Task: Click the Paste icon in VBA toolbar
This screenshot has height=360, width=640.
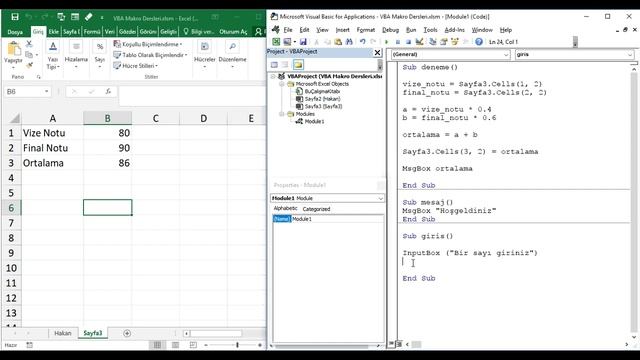Action: 338,42
